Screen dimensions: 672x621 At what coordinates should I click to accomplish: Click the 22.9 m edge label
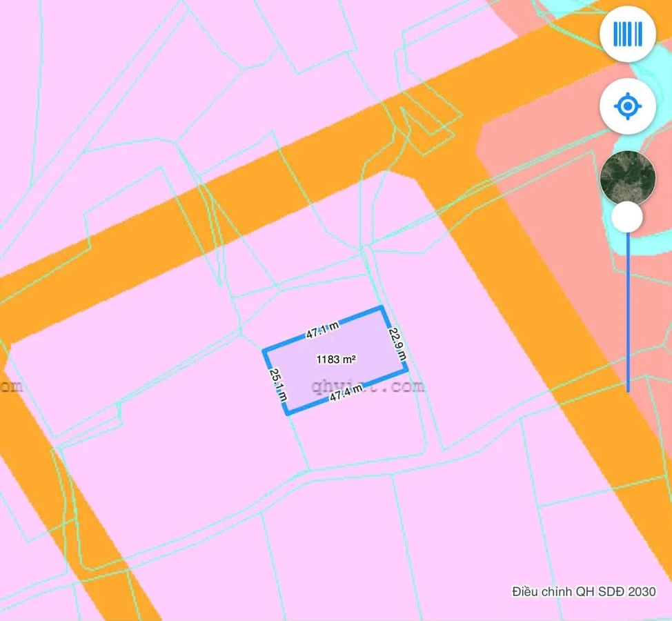(397, 344)
